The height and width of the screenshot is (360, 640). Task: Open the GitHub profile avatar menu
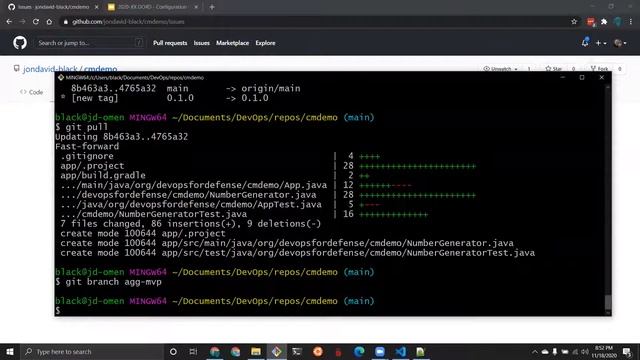click(620, 43)
